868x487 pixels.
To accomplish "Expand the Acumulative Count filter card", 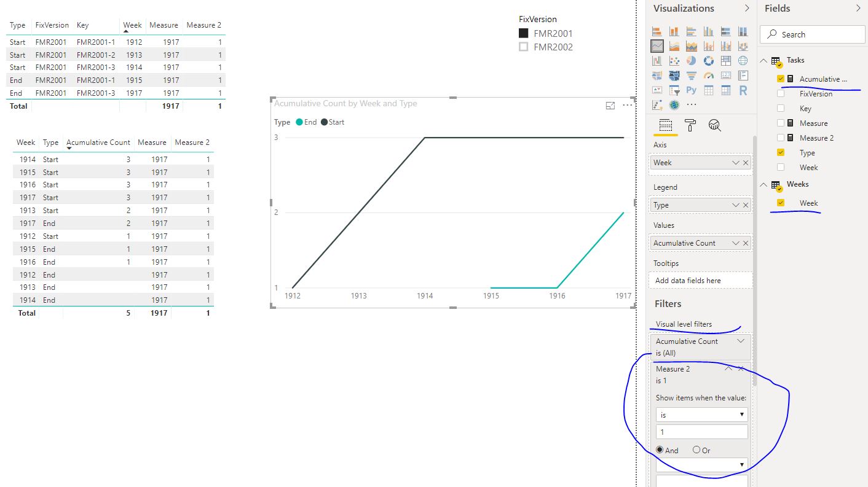I will point(741,341).
